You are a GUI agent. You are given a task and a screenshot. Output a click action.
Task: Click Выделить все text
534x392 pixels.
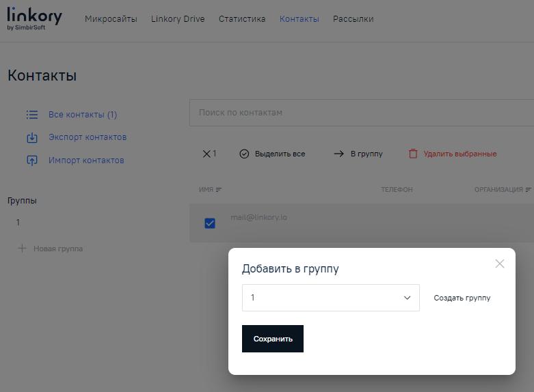pos(280,154)
